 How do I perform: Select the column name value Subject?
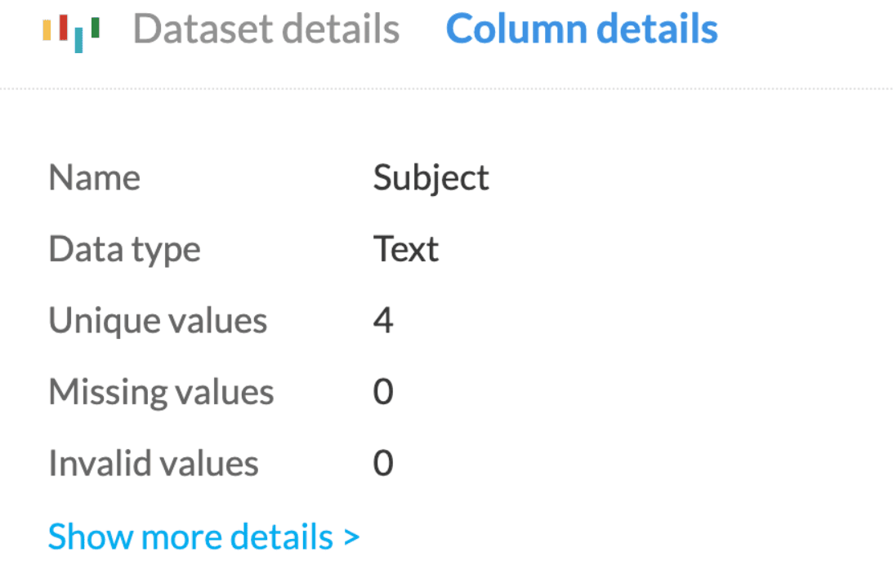coord(431,178)
